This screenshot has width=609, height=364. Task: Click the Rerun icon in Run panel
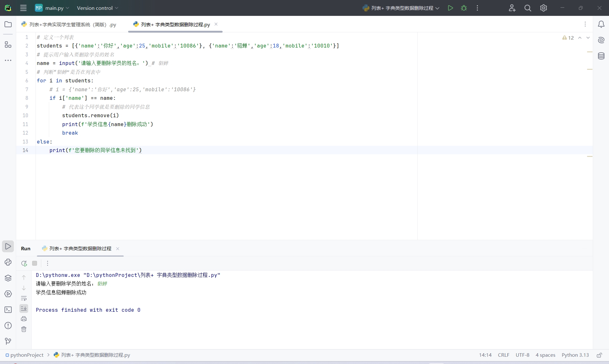[24, 263]
